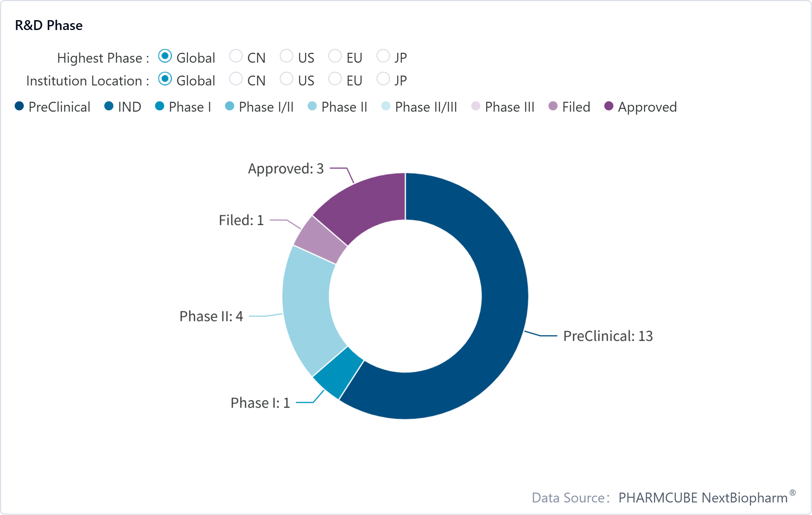Open the PHARMCUBE NextBiopharm data source
Viewport: 812px width, 515px height.
point(703,498)
